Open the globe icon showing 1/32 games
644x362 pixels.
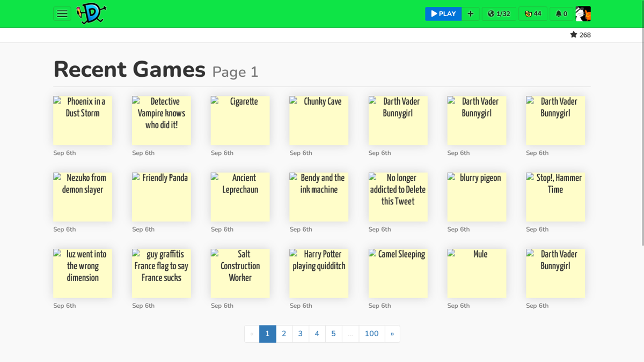[x=499, y=13]
